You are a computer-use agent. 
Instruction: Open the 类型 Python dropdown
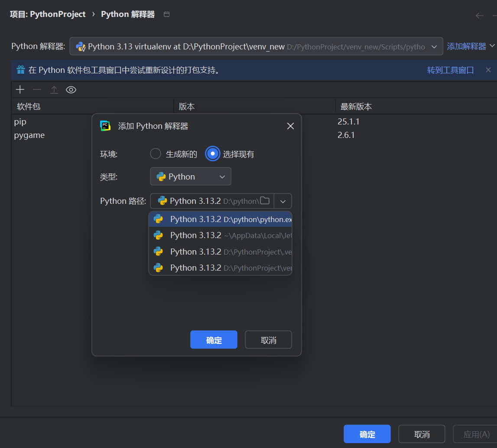point(191,177)
